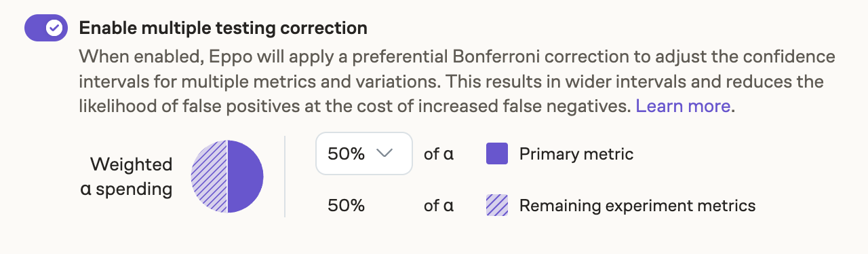Click the Bonferroni correction description paragraph
Image resolution: width=868 pixels, height=254 pixels.
pyautogui.click(x=458, y=81)
